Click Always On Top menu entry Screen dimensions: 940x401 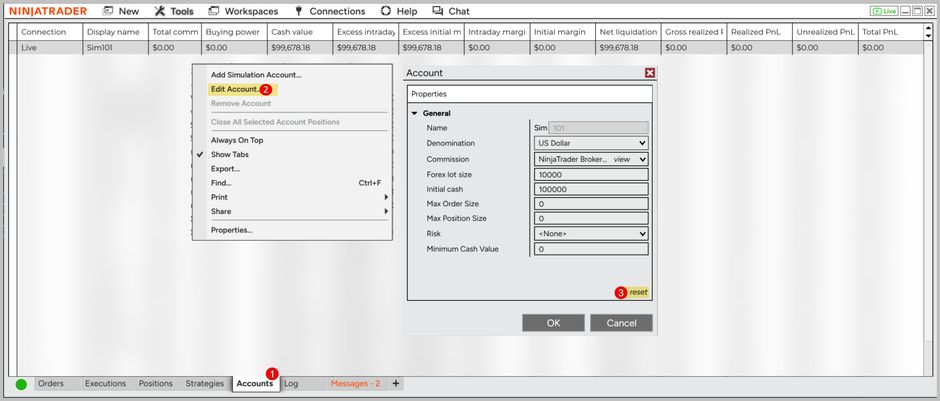[x=237, y=140]
